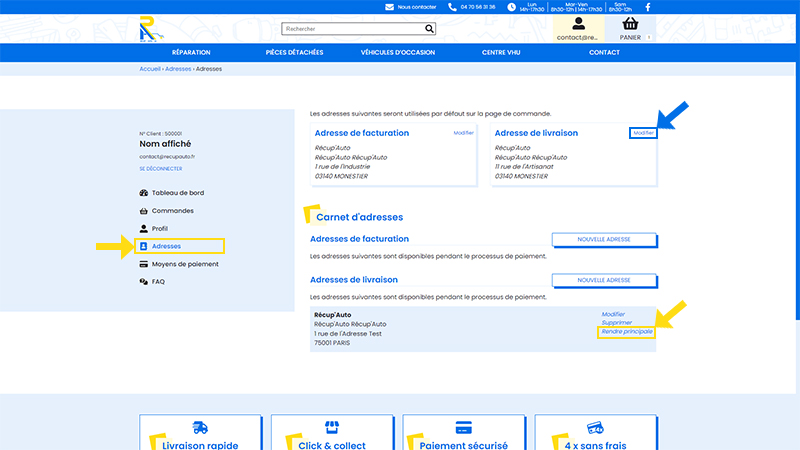Click the Paiement sécurisé card icon

463,428
